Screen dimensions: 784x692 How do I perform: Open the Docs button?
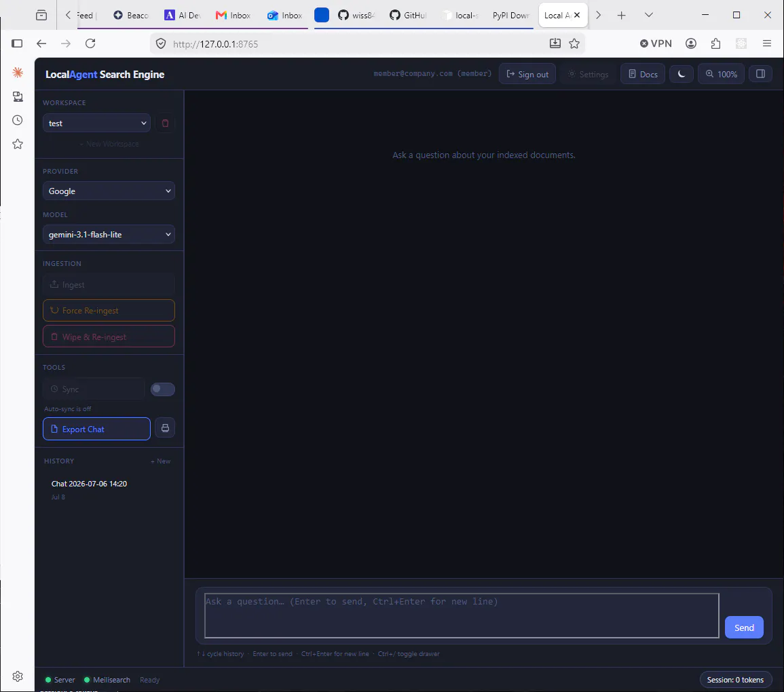click(x=643, y=74)
